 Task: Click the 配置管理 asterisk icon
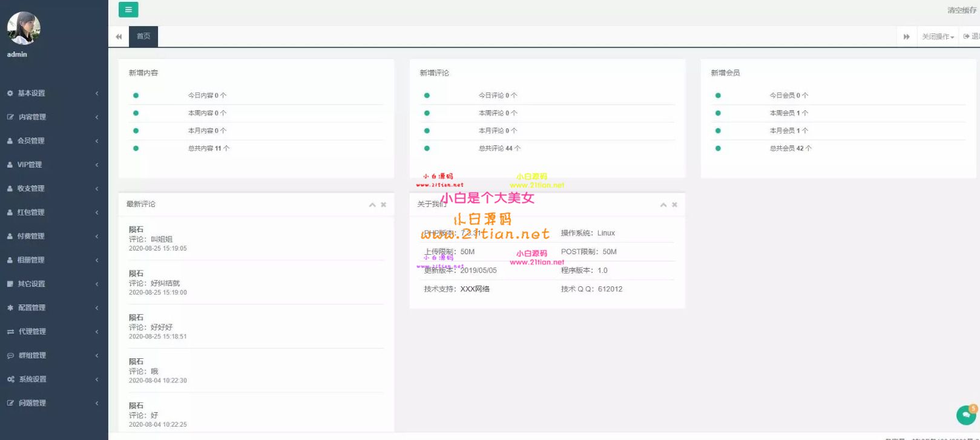coord(10,307)
